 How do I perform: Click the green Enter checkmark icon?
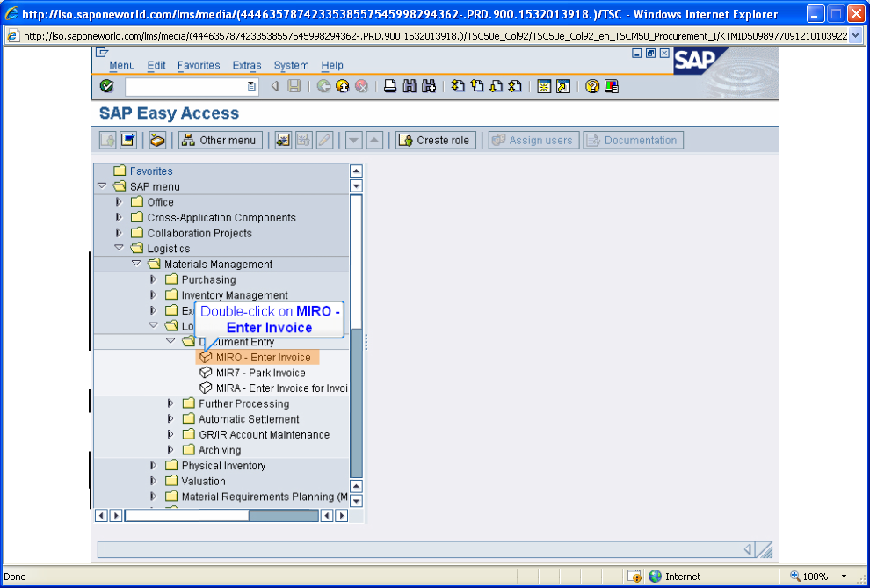[x=106, y=86]
